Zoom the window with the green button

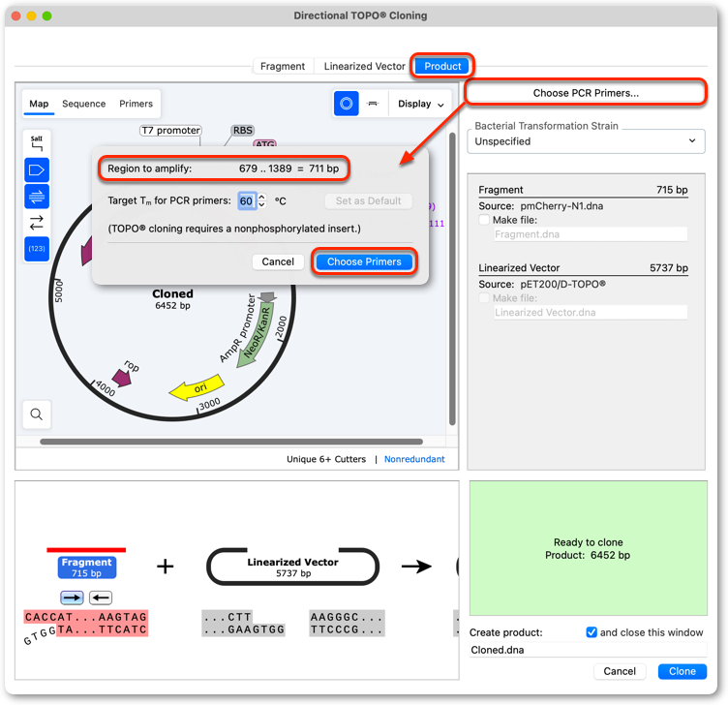coord(46,15)
